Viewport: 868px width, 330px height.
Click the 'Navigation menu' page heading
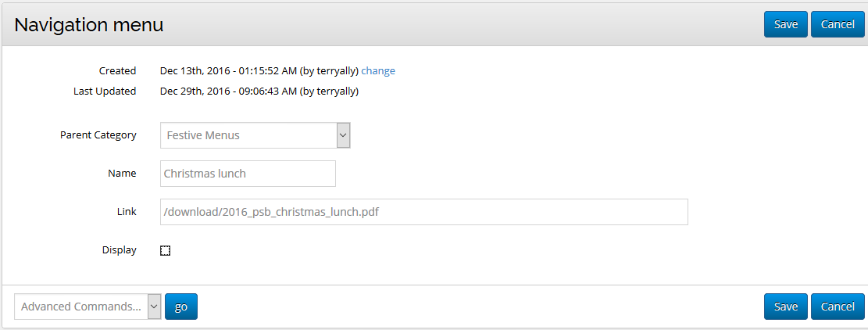89,25
